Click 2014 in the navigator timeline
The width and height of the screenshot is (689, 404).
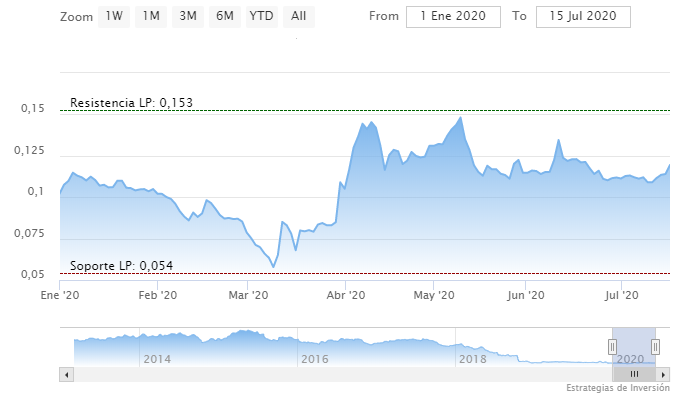pyautogui.click(x=156, y=358)
